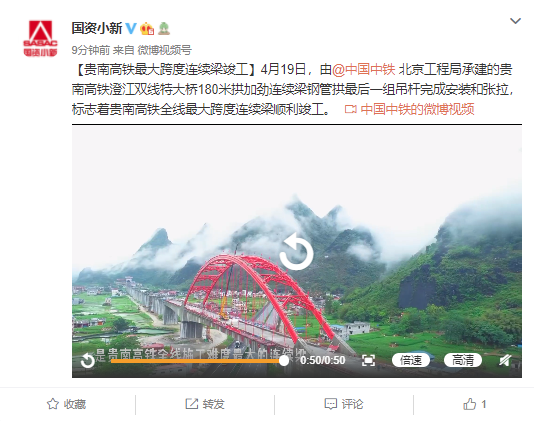Expand the post options chevron
The width and height of the screenshot is (534, 421).
coord(515,21)
